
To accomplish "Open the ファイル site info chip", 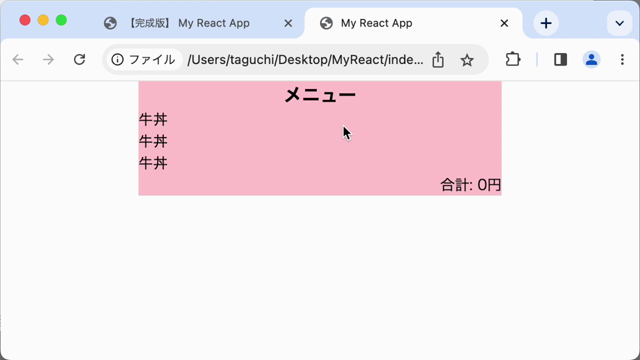I will click(x=143, y=60).
